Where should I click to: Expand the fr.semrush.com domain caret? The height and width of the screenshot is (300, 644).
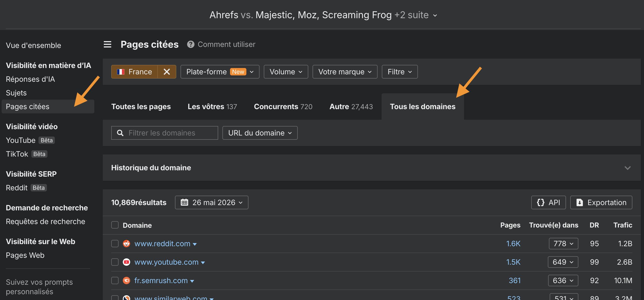pyautogui.click(x=192, y=281)
